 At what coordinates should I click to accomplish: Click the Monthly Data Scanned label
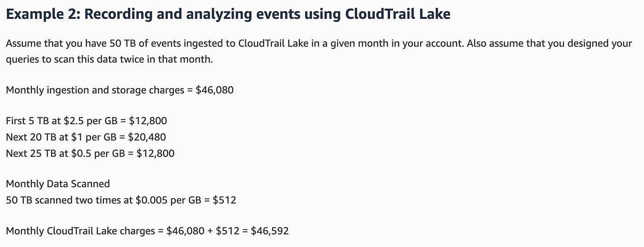tap(58, 184)
